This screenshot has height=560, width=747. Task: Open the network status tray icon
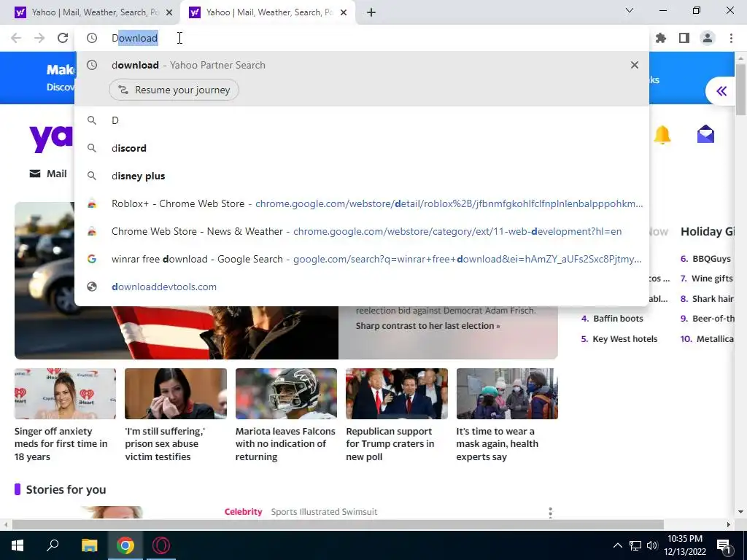(635, 545)
